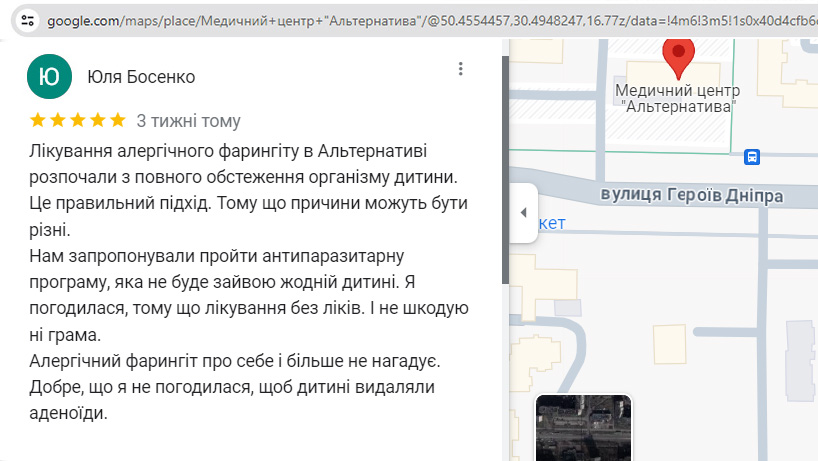The width and height of the screenshot is (818, 461).
Task: Switch map layer via satellite thumbnail
Action: coord(583,428)
